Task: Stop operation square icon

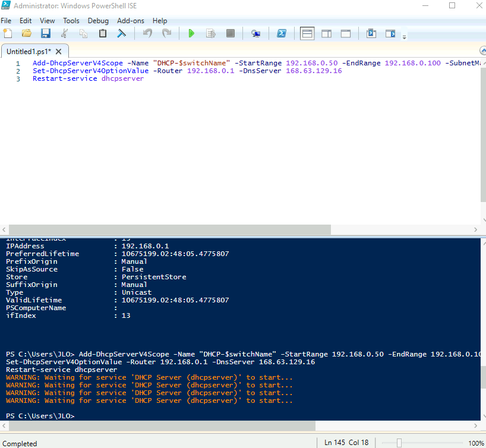Action: coord(231,33)
